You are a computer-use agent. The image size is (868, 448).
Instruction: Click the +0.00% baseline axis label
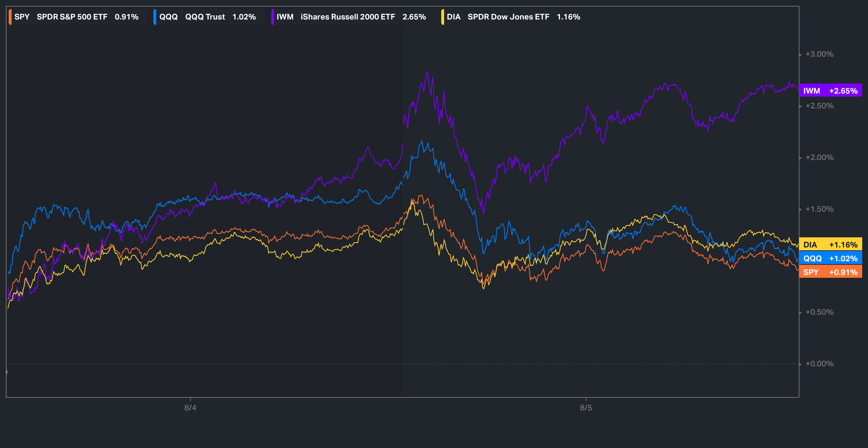(x=820, y=364)
